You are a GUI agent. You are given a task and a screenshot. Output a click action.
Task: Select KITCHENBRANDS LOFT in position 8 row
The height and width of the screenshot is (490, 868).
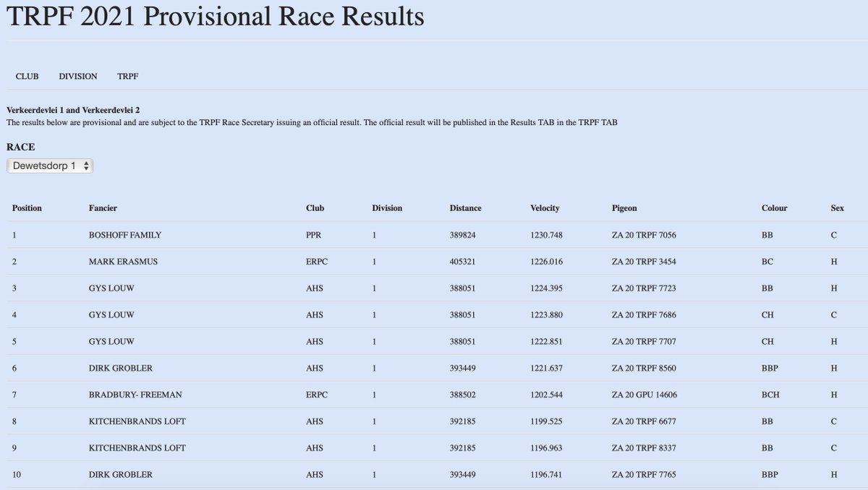(x=137, y=421)
